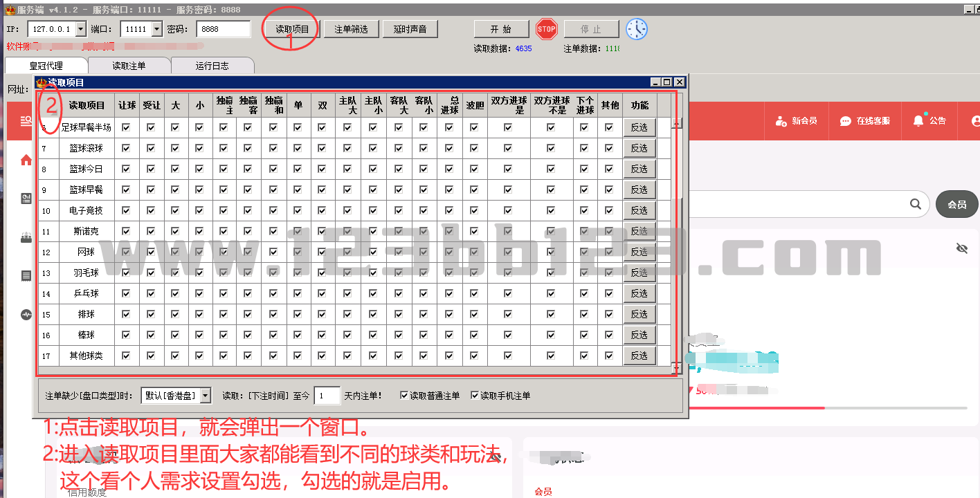
Task: Click the red STOP sign icon
Action: click(546, 29)
